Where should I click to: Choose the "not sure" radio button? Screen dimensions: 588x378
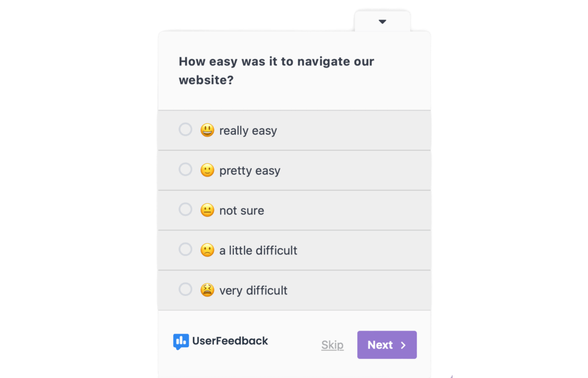click(185, 210)
